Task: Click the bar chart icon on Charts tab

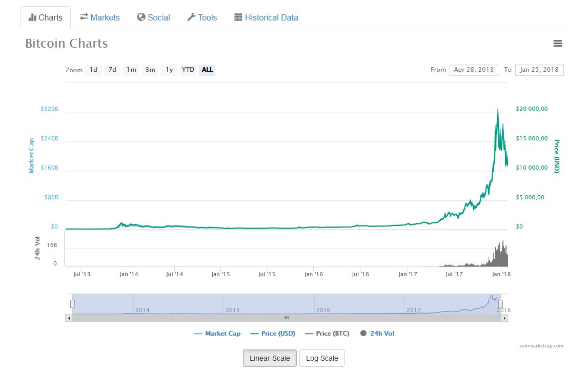Action: coord(33,17)
